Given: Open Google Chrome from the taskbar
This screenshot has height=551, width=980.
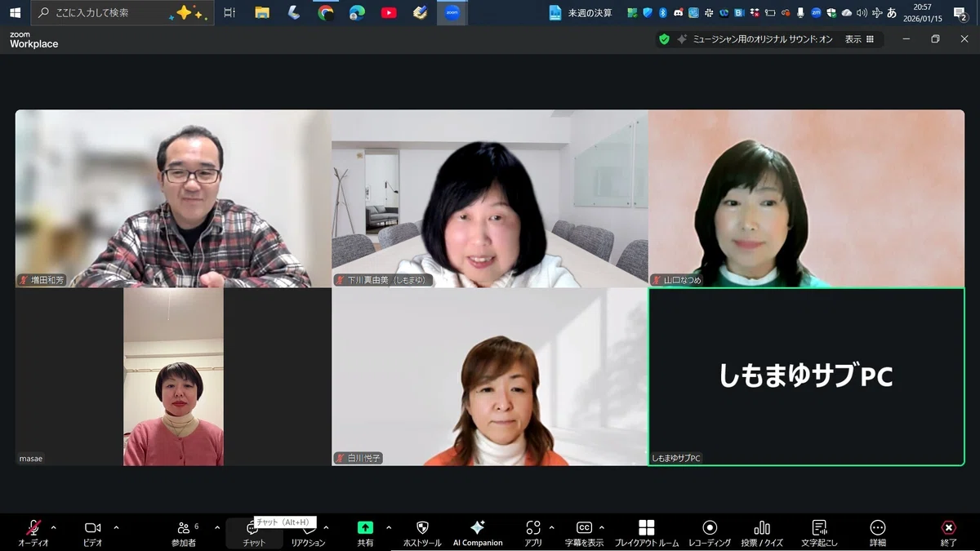Looking at the screenshot, I should click(326, 12).
